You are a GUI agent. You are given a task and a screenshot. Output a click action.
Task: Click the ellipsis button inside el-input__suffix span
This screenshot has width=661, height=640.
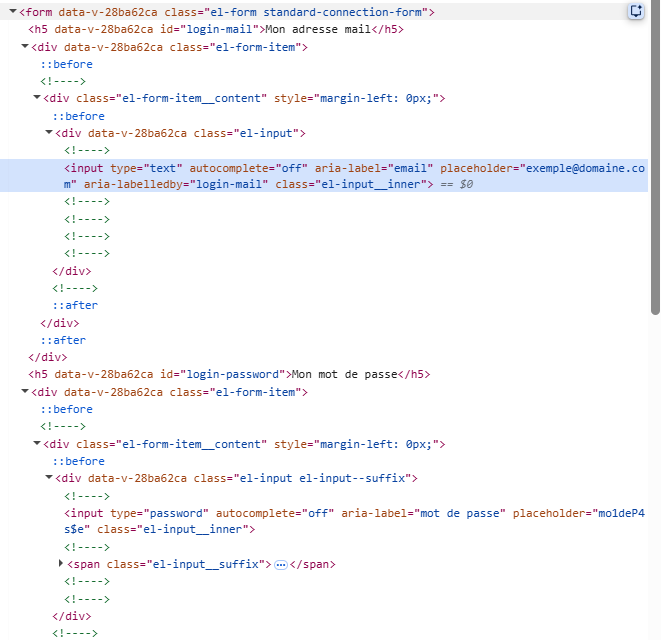coord(281,565)
